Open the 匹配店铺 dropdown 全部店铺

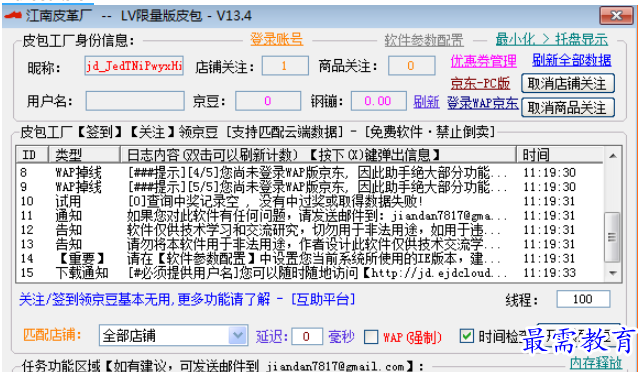click(173, 335)
